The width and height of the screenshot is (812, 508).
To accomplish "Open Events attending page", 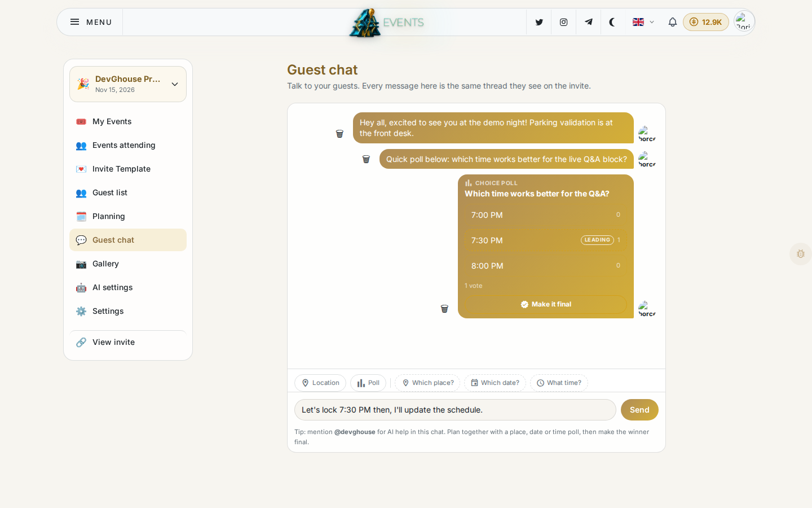I will 128,145.
